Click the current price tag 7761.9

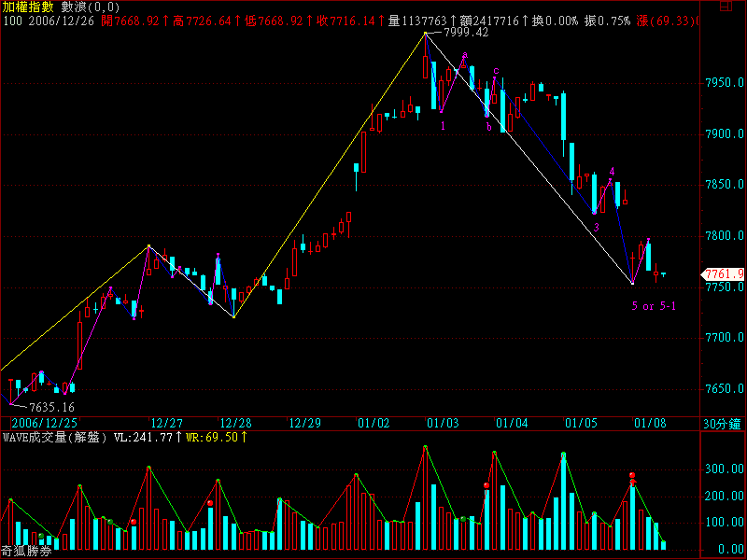[724, 273]
